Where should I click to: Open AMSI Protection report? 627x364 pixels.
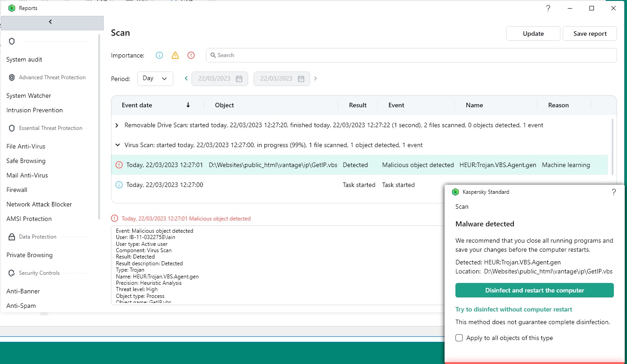pyautogui.click(x=29, y=219)
